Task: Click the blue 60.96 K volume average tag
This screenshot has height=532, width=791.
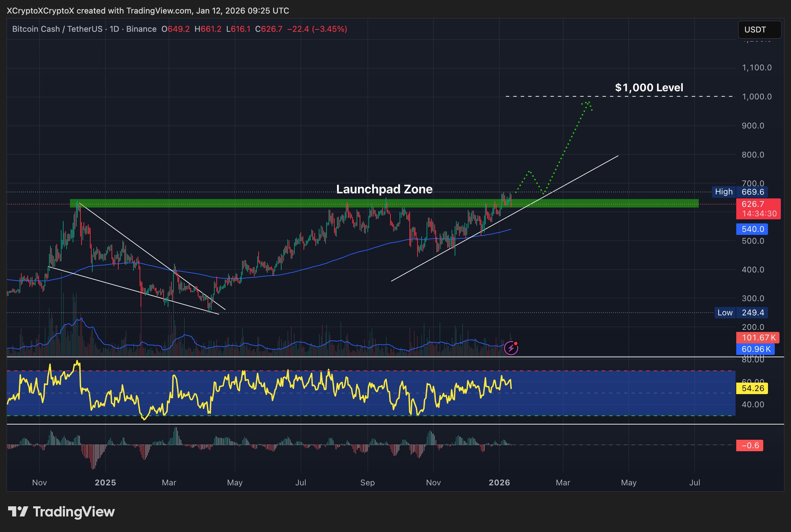Action: (755, 349)
